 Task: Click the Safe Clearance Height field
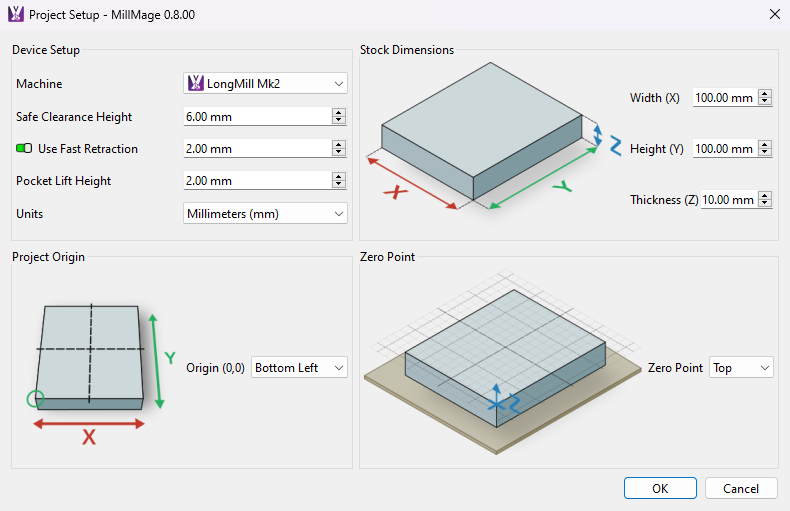click(256, 117)
